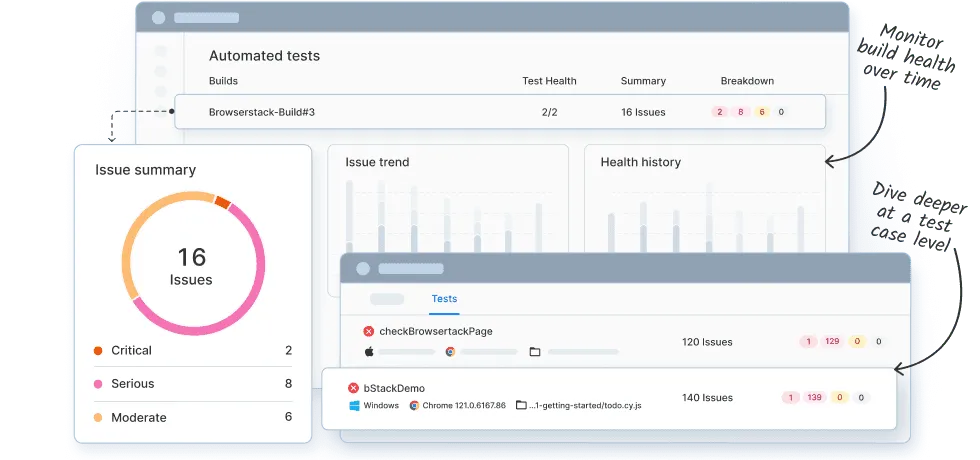Click the Issue summary heading

point(146,170)
